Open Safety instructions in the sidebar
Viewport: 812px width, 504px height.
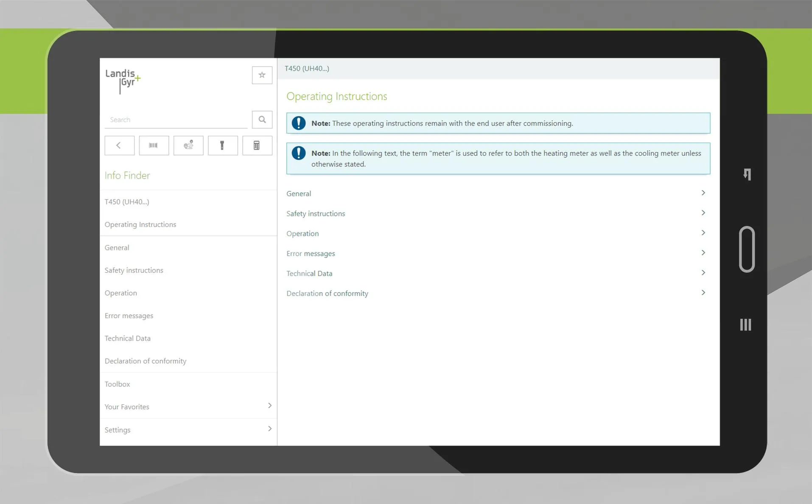(134, 270)
